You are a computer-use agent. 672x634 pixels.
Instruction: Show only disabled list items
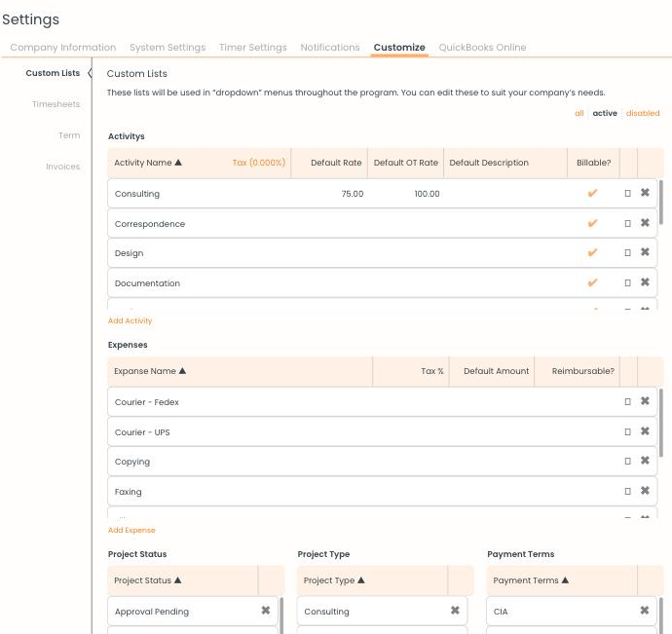click(643, 113)
